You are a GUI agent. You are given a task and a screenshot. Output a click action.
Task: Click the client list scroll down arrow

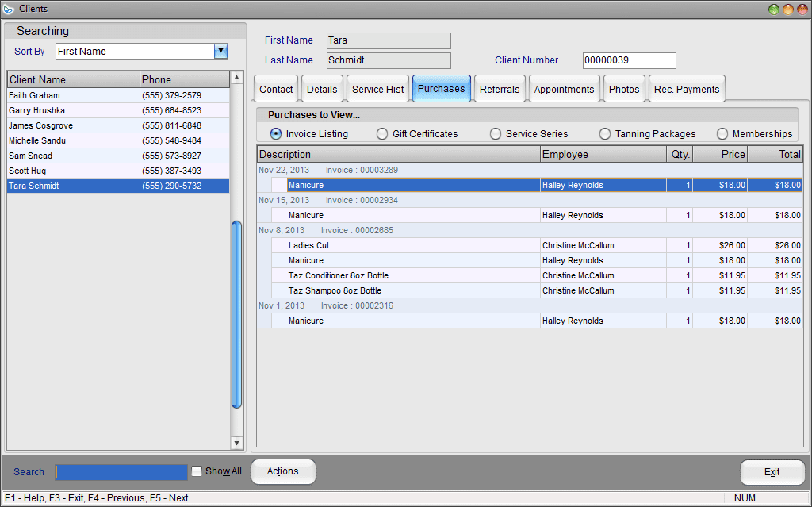tap(236, 443)
